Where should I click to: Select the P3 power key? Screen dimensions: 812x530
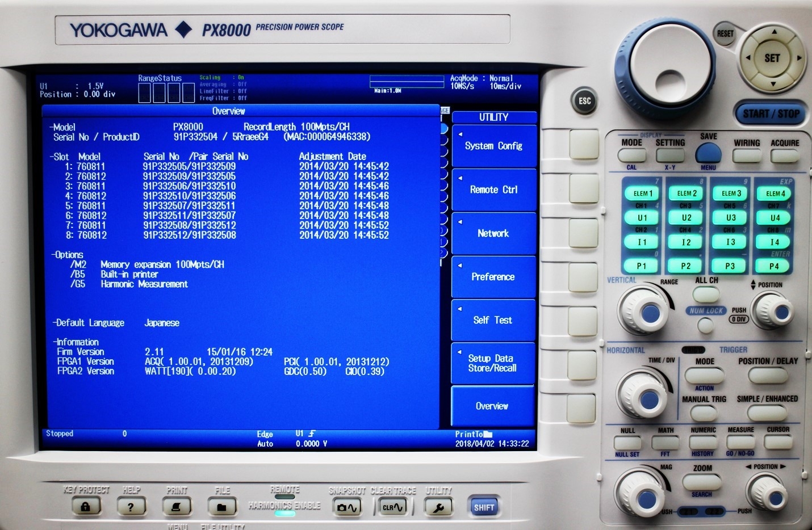[730, 266]
